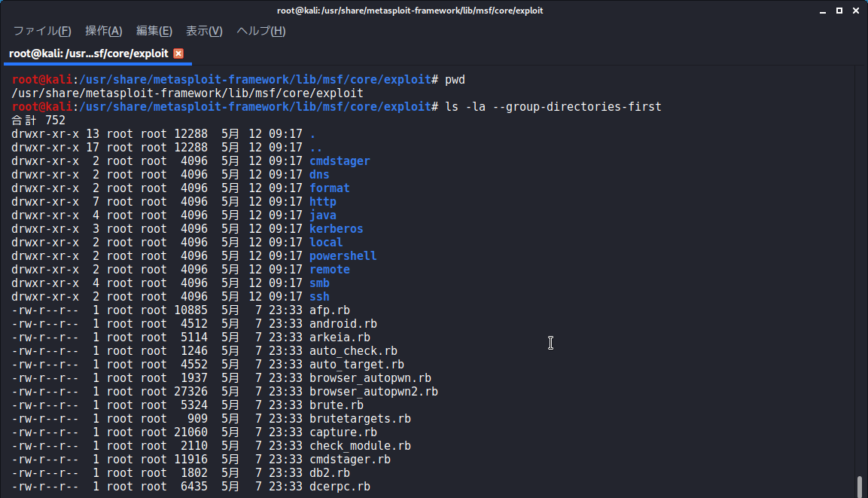The width and height of the screenshot is (868, 498).
Task: Click the java directory name
Action: click(x=323, y=215)
